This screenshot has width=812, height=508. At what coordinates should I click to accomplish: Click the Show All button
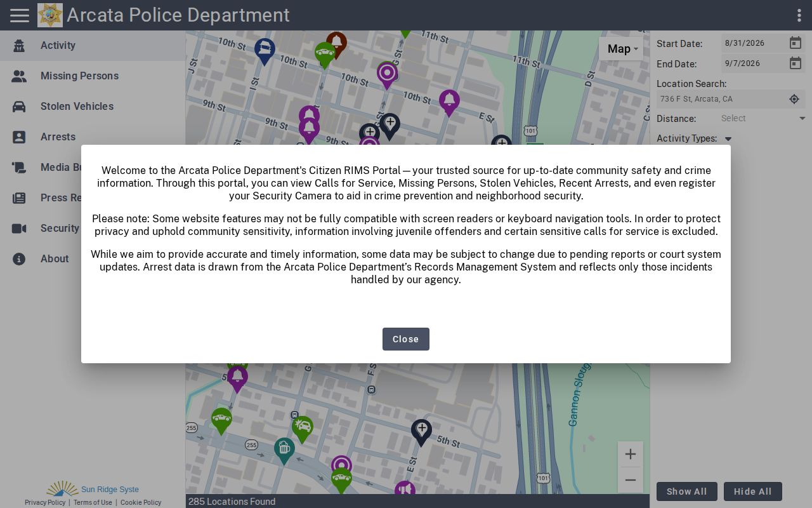click(x=687, y=491)
